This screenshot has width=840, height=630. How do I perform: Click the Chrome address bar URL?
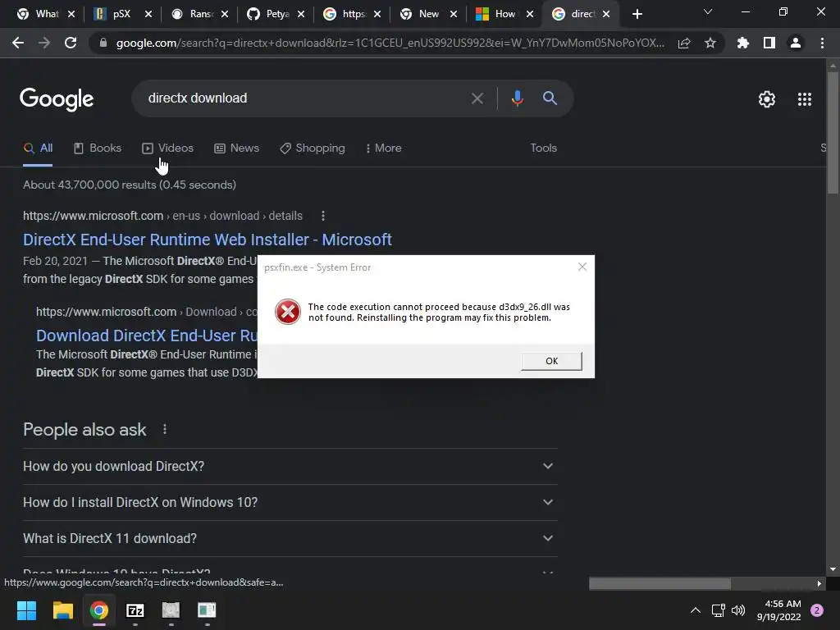point(390,43)
